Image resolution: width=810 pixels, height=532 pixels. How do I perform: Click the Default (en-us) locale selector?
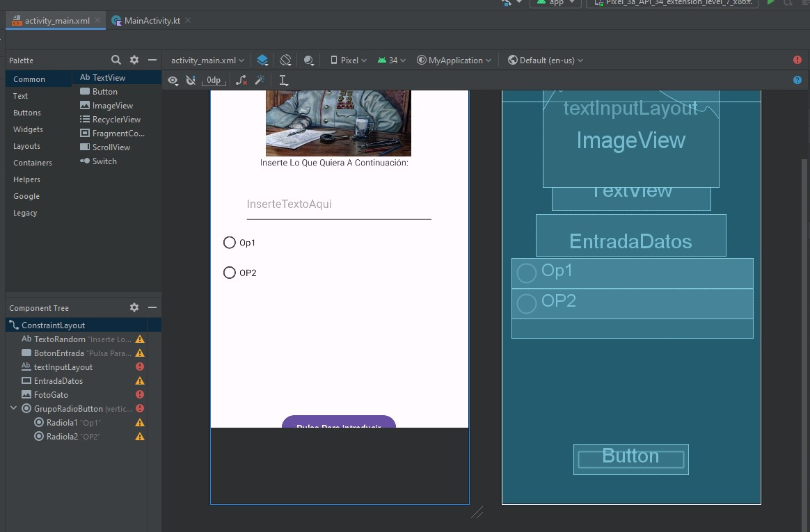pos(546,61)
